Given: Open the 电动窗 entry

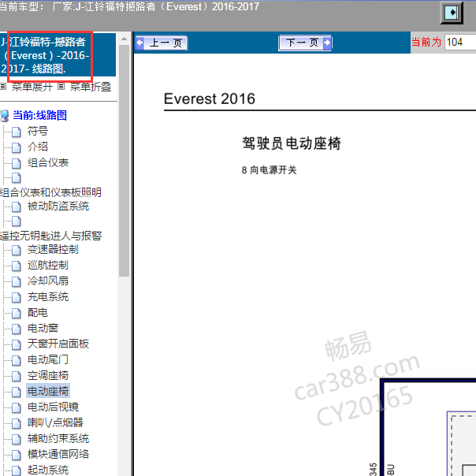Looking at the screenshot, I should 43,328.
